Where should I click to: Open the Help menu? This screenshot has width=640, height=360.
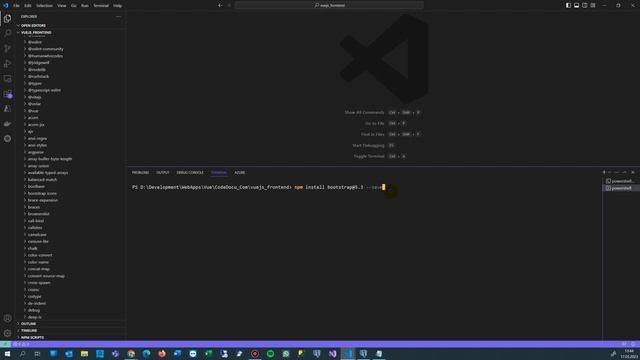pyautogui.click(x=118, y=6)
